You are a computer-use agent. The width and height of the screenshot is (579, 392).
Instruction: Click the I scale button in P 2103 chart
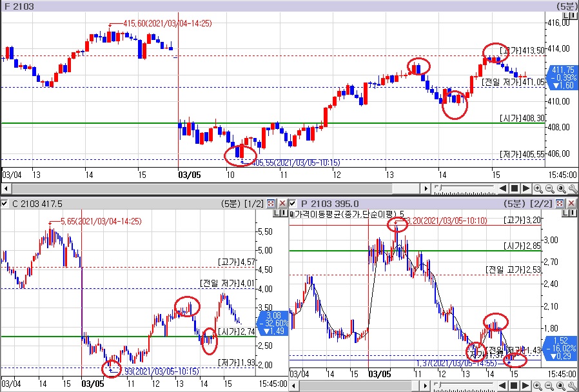pyautogui.click(x=573, y=213)
